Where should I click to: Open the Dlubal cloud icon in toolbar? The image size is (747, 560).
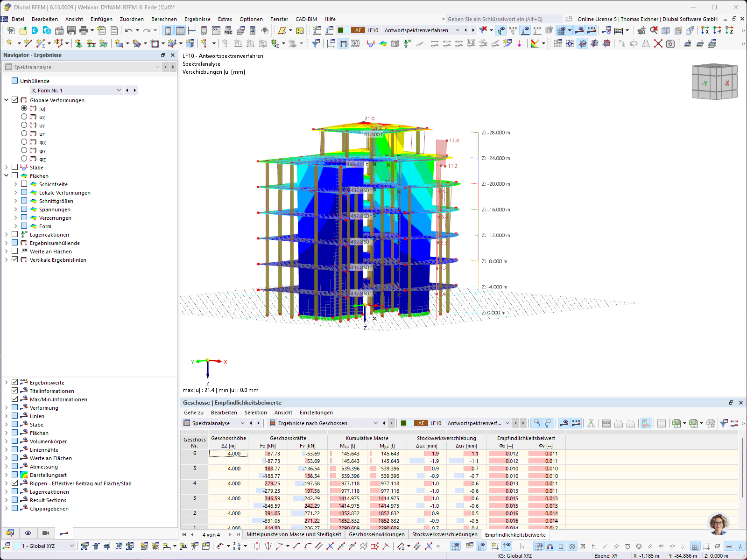click(x=35, y=30)
